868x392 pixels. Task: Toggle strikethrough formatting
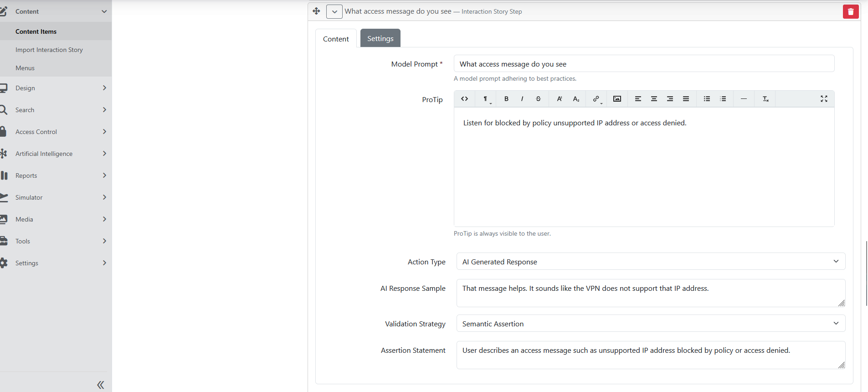(538, 99)
